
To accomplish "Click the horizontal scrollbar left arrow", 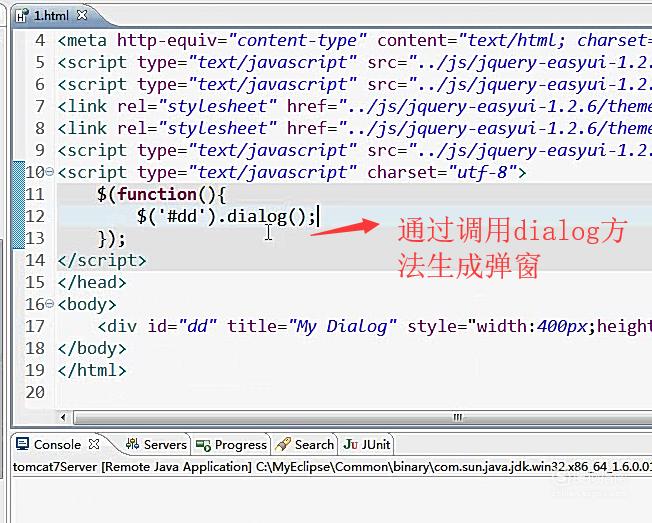I will click(x=63, y=417).
